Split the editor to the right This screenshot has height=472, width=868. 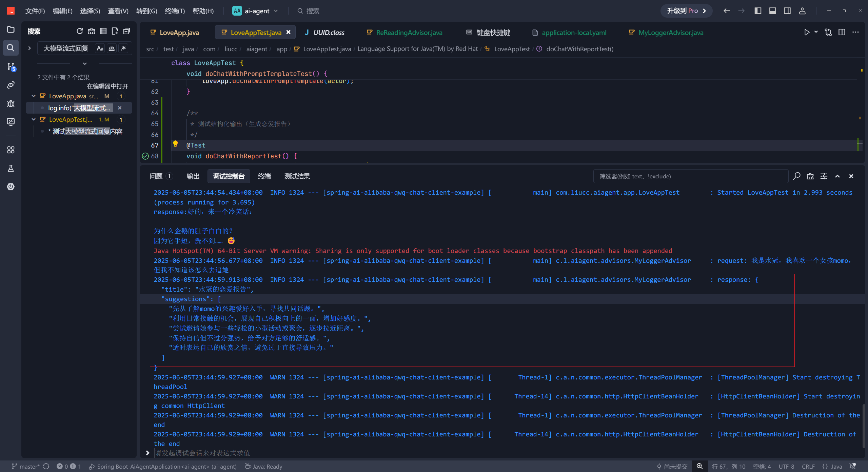[842, 32]
